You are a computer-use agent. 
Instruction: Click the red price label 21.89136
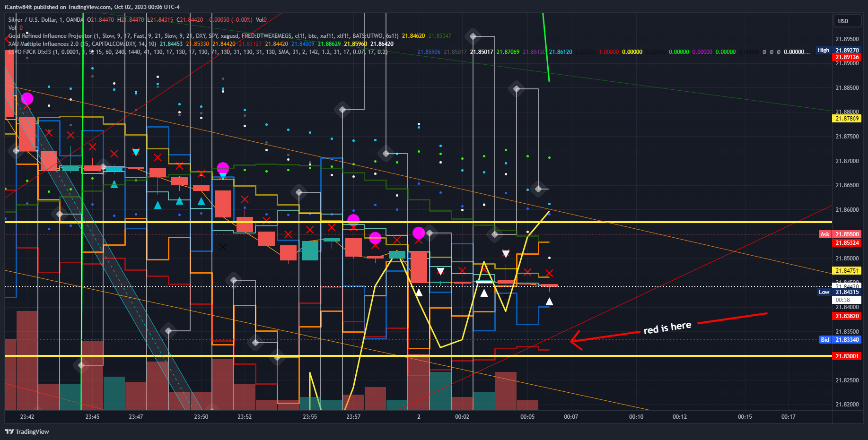[x=847, y=57]
